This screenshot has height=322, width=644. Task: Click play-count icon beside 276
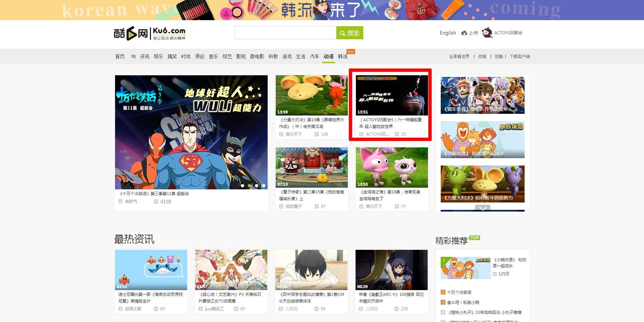[396, 309]
